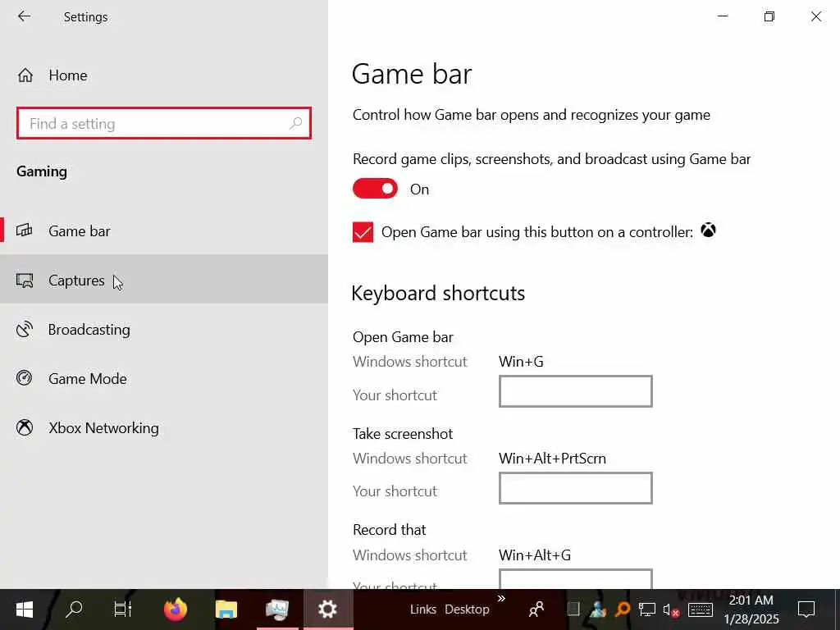Click Your shortcut field for Take screenshot
Viewport: 840px width, 630px height.
tap(575, 488)
